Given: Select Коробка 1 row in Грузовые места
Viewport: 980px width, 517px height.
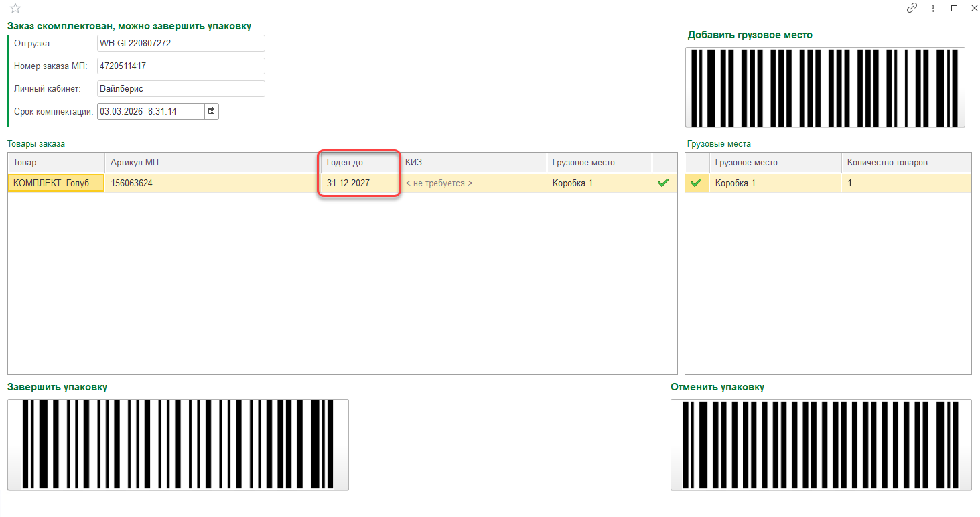Looking at the screenshot, I should 776,183.
